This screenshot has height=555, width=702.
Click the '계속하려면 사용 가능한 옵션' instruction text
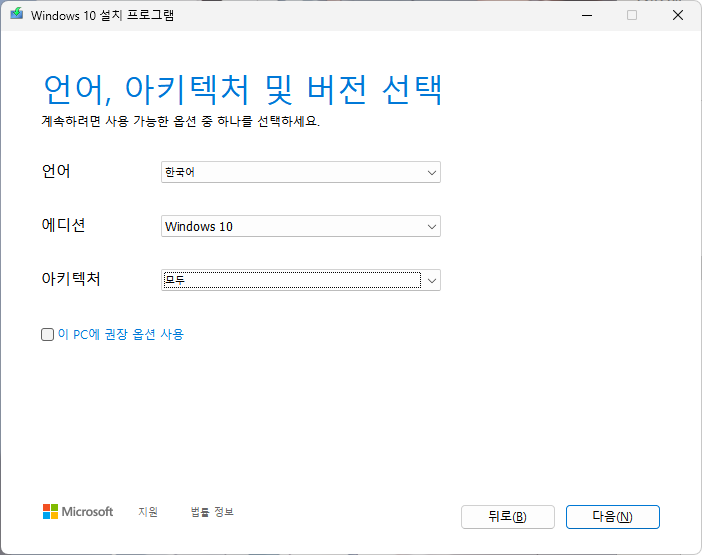[x=180, y=121]
